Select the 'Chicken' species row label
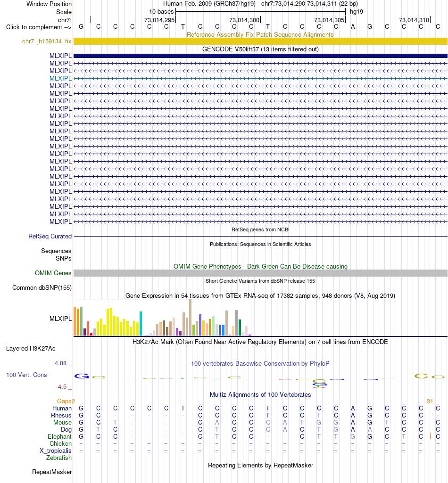 [60, 443]
